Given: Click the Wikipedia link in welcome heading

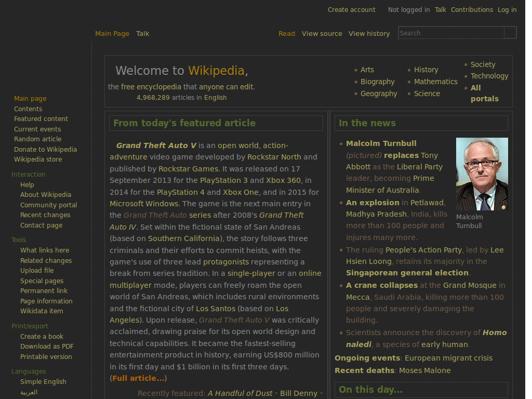Looking at the screenshot, I should 216,71.
